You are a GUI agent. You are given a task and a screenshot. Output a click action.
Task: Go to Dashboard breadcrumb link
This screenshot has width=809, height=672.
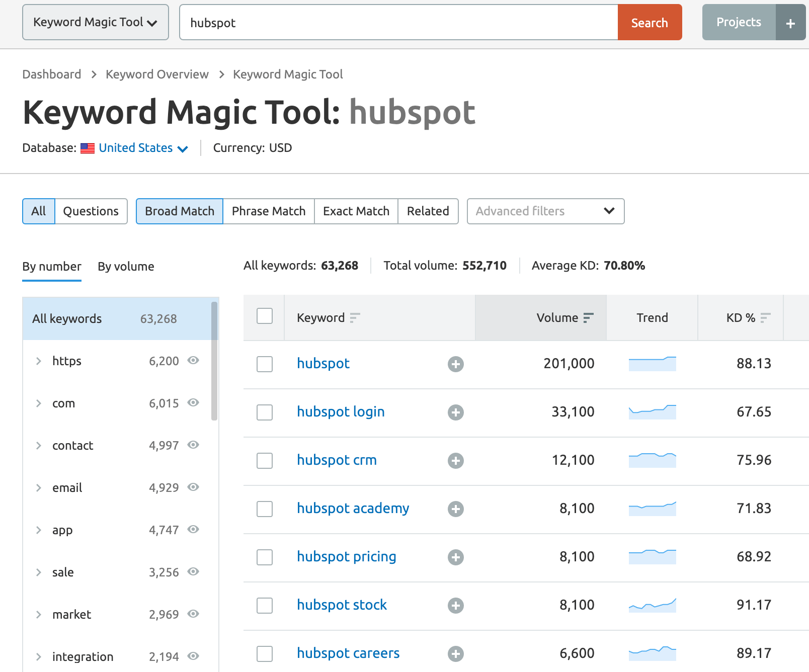point(52,74)
